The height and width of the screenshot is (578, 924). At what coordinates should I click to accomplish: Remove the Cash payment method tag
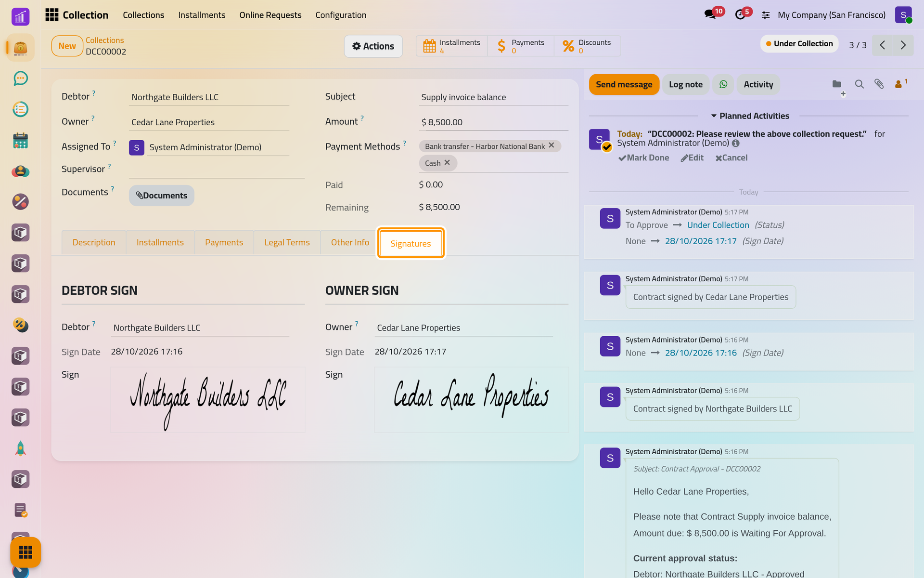447,163
